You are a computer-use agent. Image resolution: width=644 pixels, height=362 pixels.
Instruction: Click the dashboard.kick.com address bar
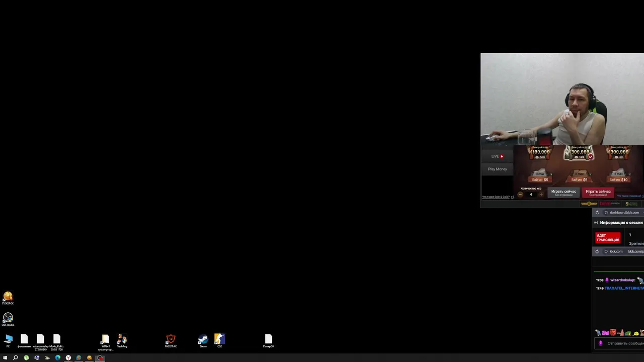pyautogui.click(x=623, y=213)
